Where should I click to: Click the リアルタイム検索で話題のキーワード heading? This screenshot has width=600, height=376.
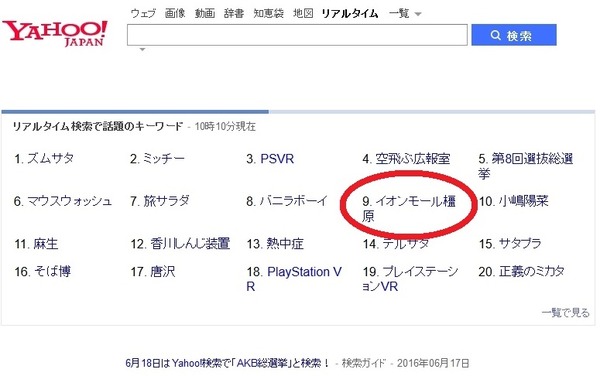point(98,126)
